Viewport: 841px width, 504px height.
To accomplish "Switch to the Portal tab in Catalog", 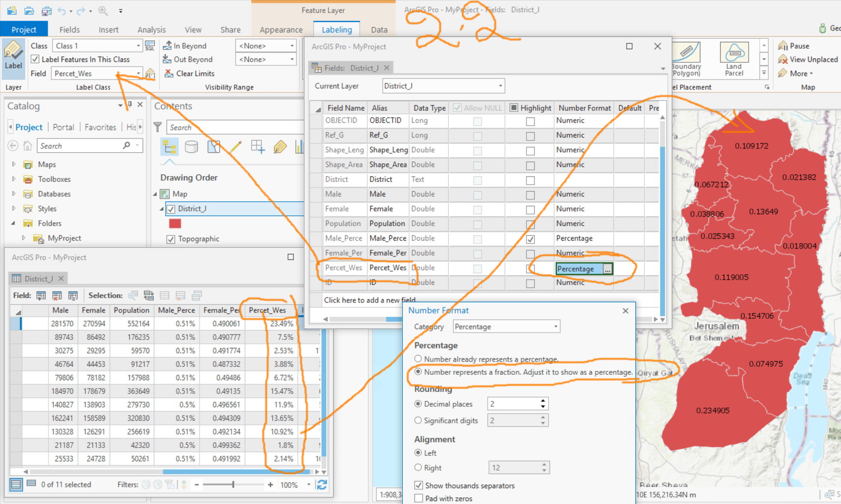I will [x=63, y=127].
